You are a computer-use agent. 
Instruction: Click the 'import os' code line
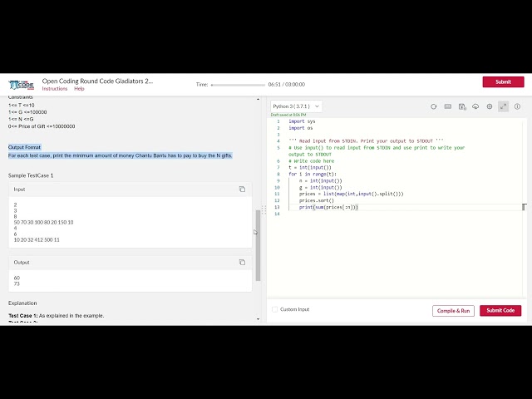pos(301,128)
